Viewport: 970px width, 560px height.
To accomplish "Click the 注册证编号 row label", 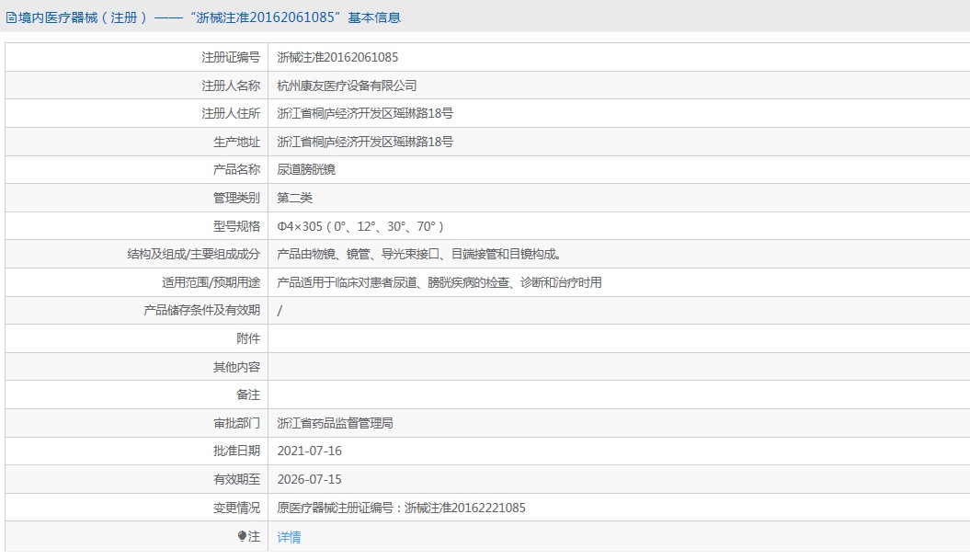I will 231,58.
